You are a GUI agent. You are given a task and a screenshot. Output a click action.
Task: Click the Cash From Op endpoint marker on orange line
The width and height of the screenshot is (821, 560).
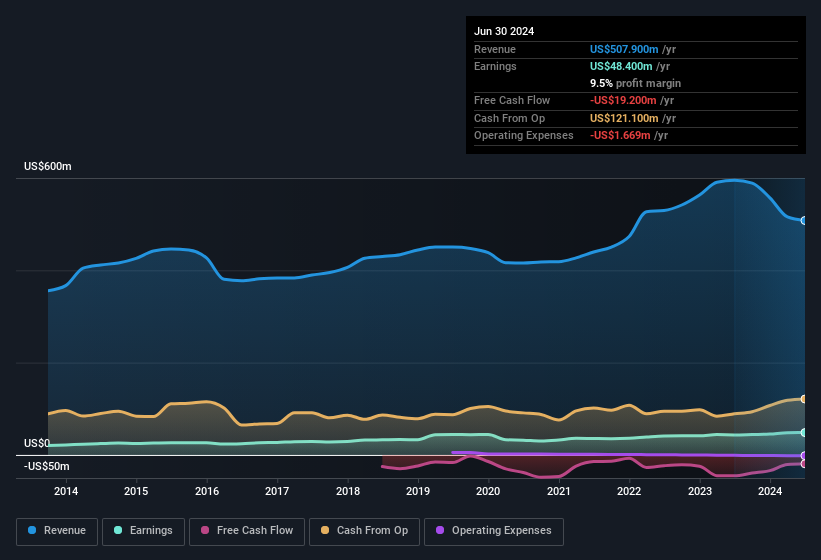tap(804, 399)
